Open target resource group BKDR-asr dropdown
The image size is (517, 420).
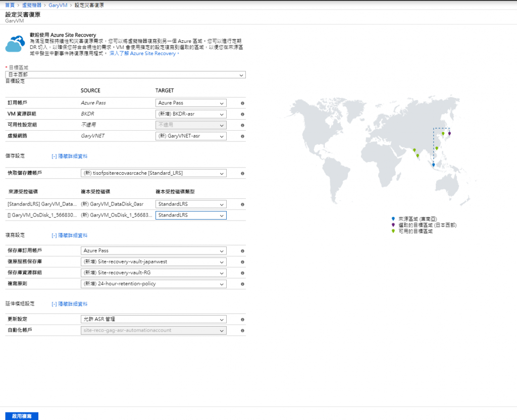pos(191,114)
